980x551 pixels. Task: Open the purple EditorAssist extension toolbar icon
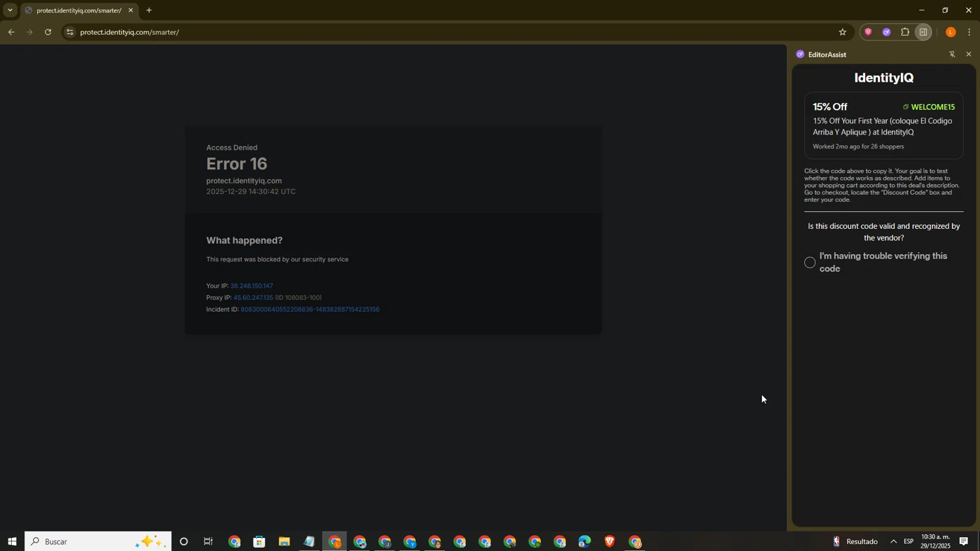point(887,32)
